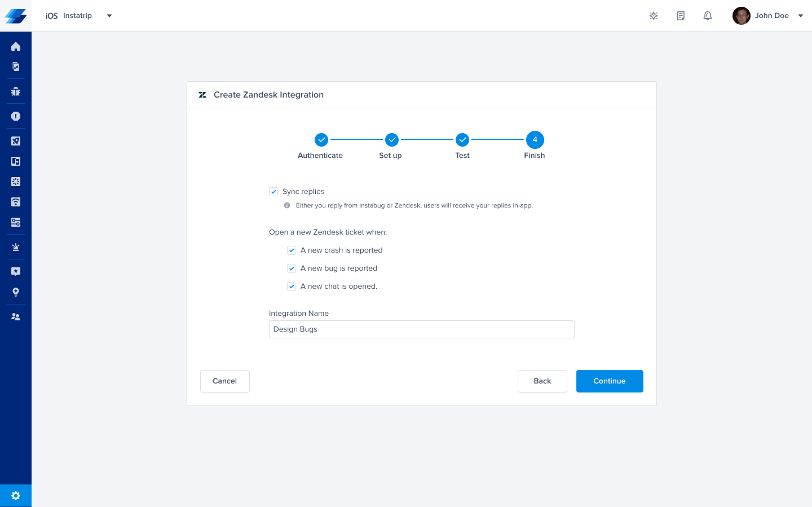Open the lightbulb feature requests icon
The height and width of the screenshot is (507, 812).
16,292
